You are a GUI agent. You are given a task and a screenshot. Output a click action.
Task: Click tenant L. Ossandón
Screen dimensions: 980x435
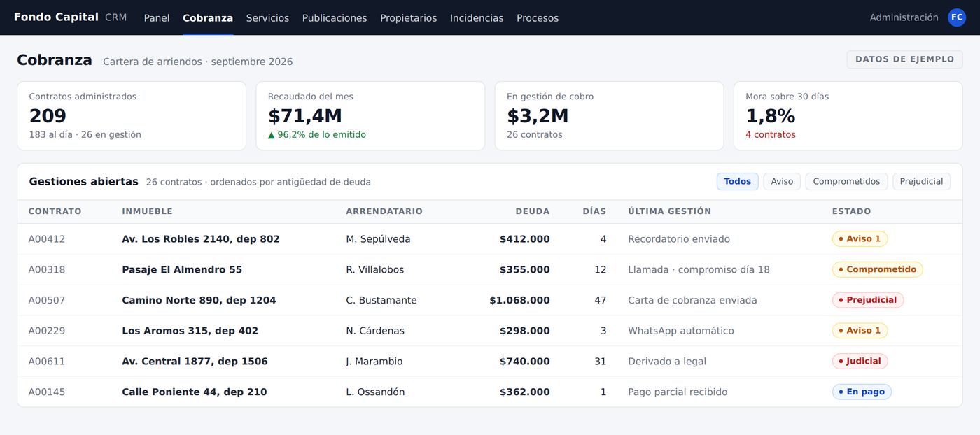pyautogui.click(x=375, y=392)
